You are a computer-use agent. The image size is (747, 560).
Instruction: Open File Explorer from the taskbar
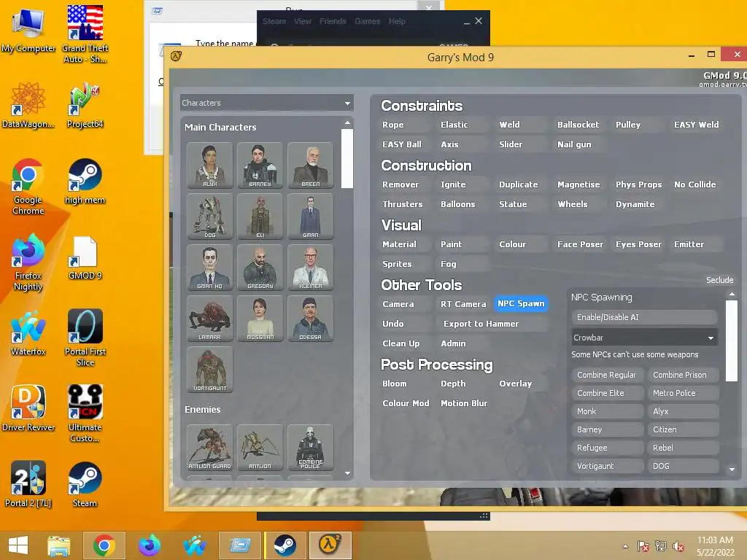59,545
